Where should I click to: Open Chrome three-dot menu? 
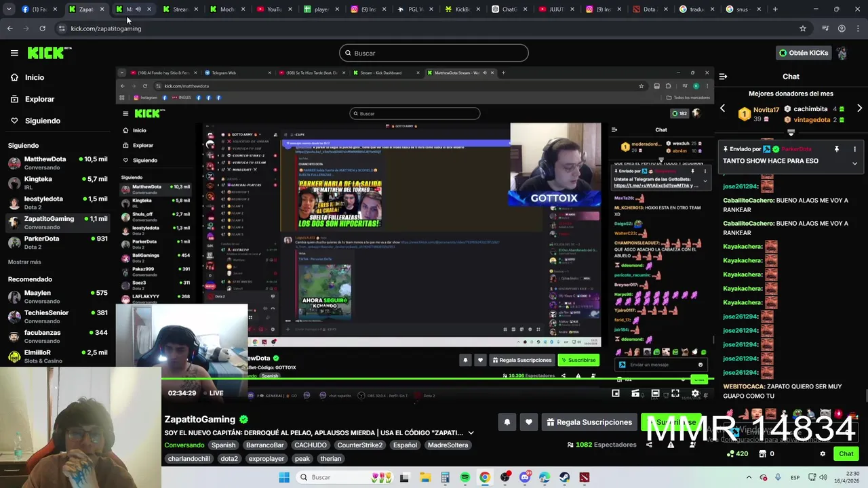[x=858, y=28]
